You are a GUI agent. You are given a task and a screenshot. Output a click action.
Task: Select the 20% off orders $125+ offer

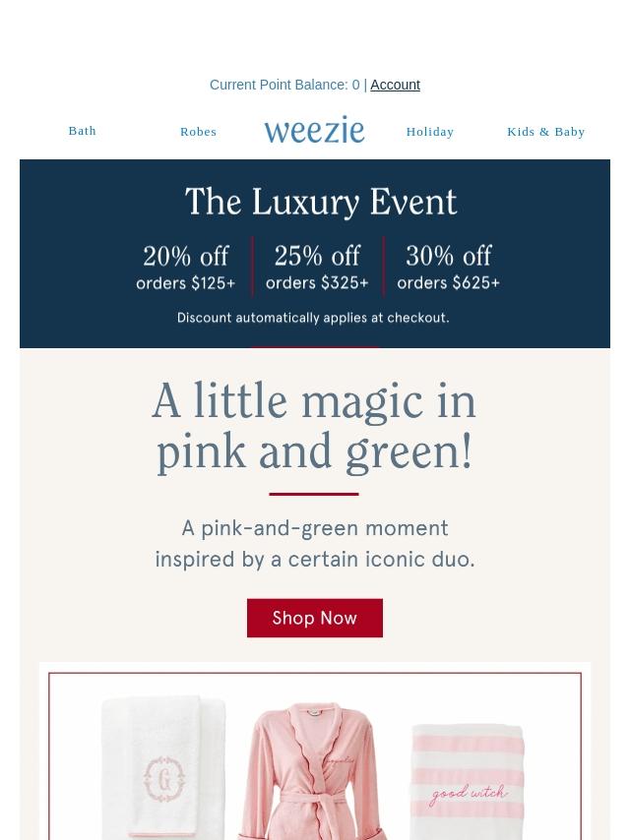coord(186,268)
